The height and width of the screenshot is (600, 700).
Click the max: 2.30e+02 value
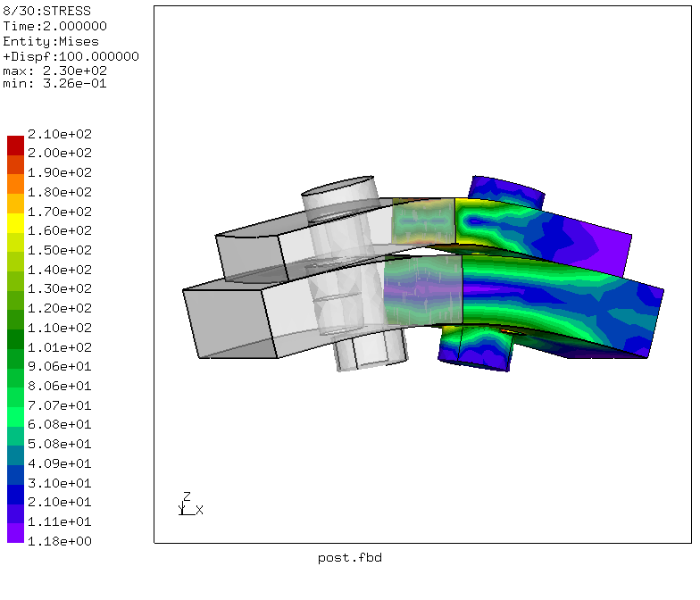(55, 71)
